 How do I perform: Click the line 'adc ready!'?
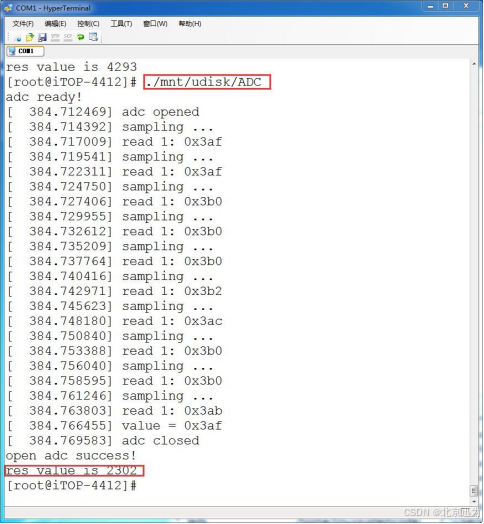44,97
